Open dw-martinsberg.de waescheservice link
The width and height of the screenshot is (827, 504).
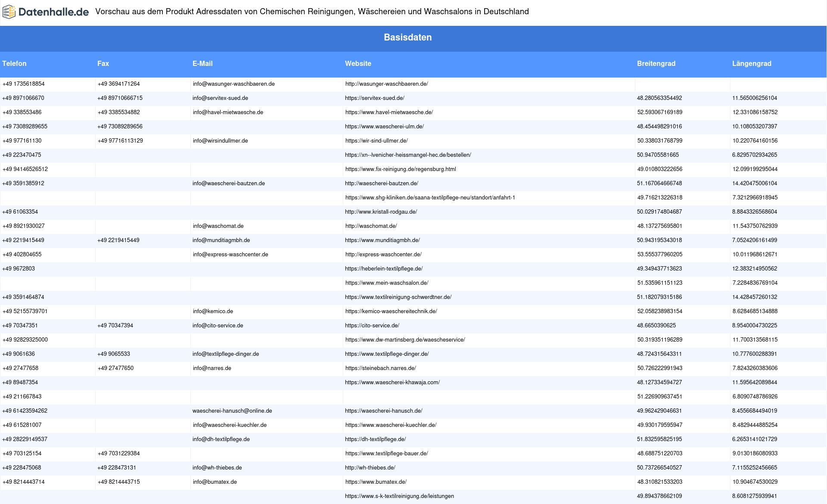[x=405, y=340]
